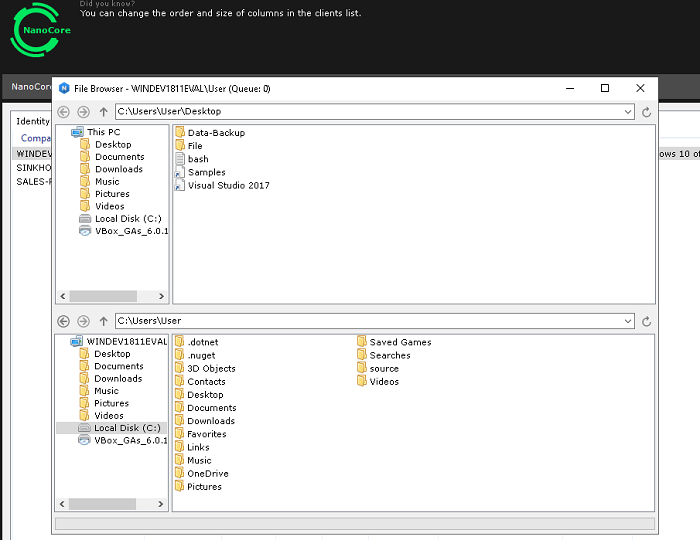Go back in the upper pane navigation

(x=64, y=112)
